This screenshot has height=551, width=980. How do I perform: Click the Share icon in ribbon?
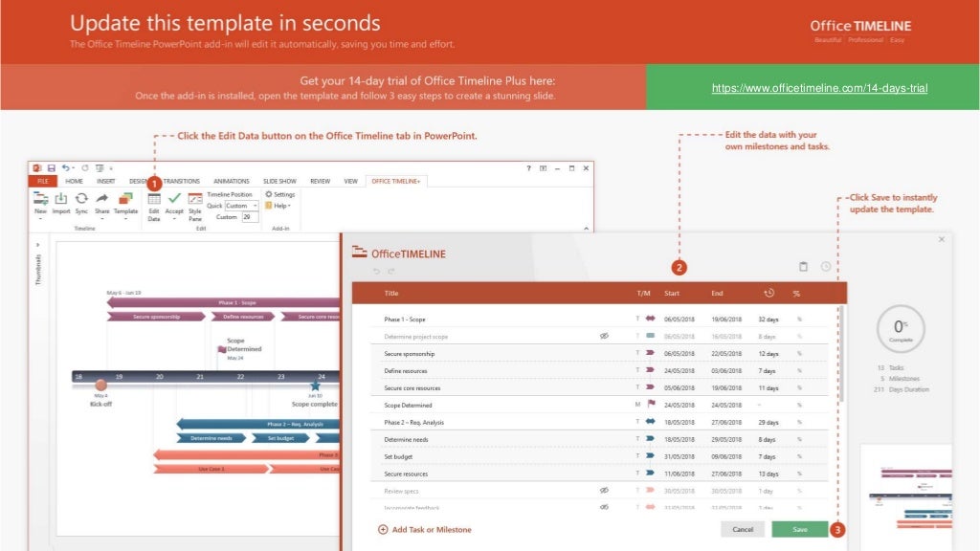(101, 199)
